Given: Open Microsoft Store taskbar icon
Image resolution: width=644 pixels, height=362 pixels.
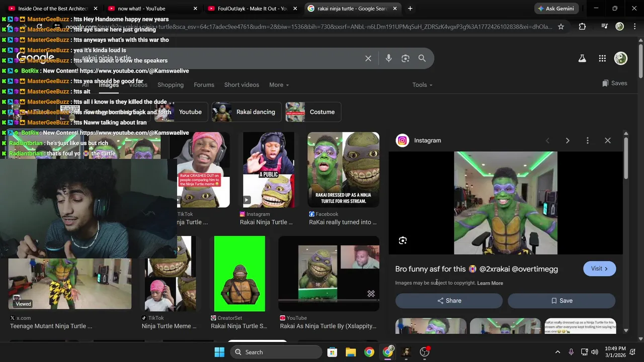Looking at the screenshot, I should pos(332,352).
